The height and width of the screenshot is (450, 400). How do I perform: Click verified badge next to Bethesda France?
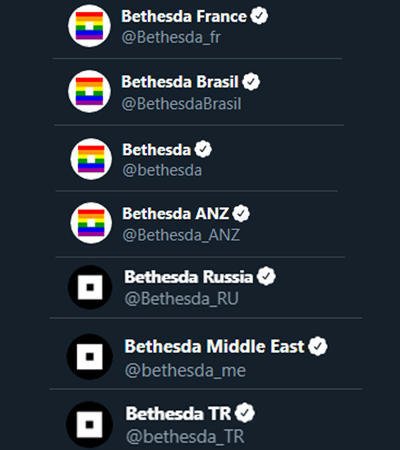(x=259, y=16)
